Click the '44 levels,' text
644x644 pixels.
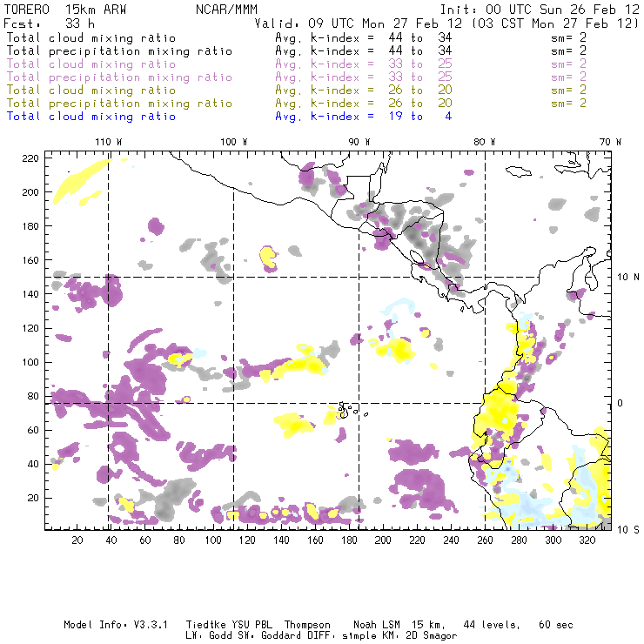point(492,625)
